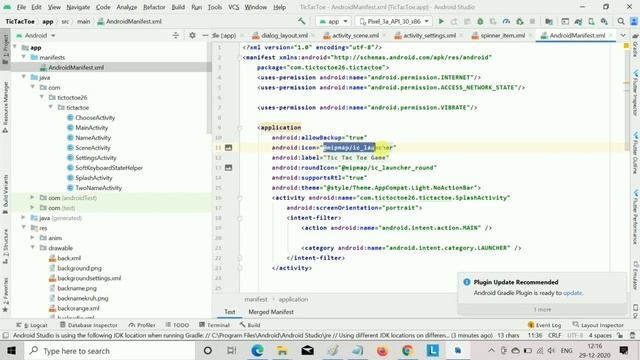Select MainActivity in project tree
Image resolution: width=640 pixels, height=360 pixels.
(91, 128)
